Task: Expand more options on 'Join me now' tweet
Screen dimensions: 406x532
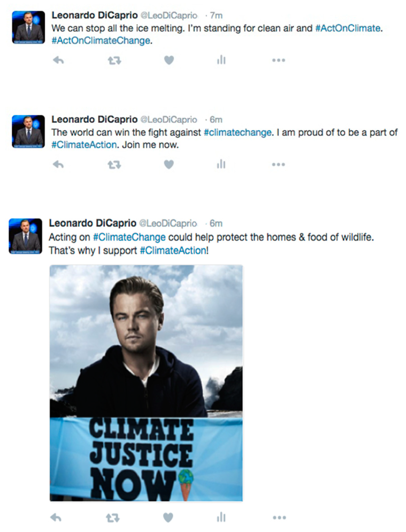Action: click(x=278, y=165)
